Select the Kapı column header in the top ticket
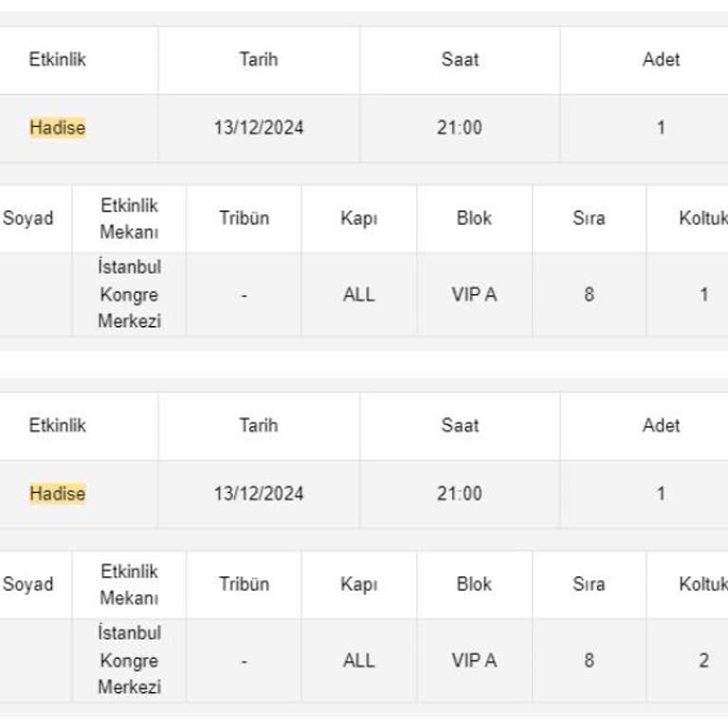This screenshot has height=728, width=728. pyautogui.click(x=359, y=218)
